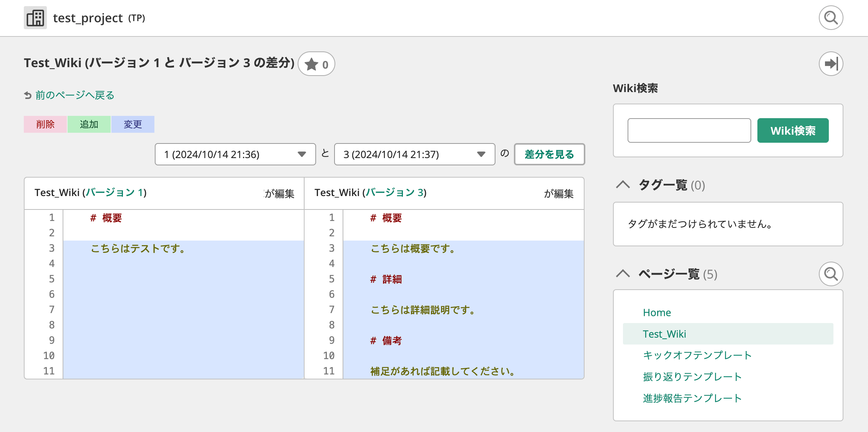Click the pink 削除 legend swatch
The width and height of the screenshot is (868, 432).
[45, 124]
